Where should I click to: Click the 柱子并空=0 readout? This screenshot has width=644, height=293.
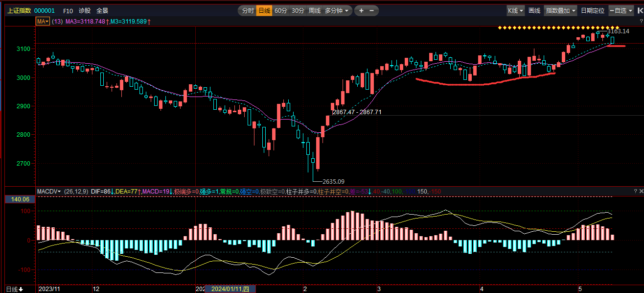tap(333, 191)
